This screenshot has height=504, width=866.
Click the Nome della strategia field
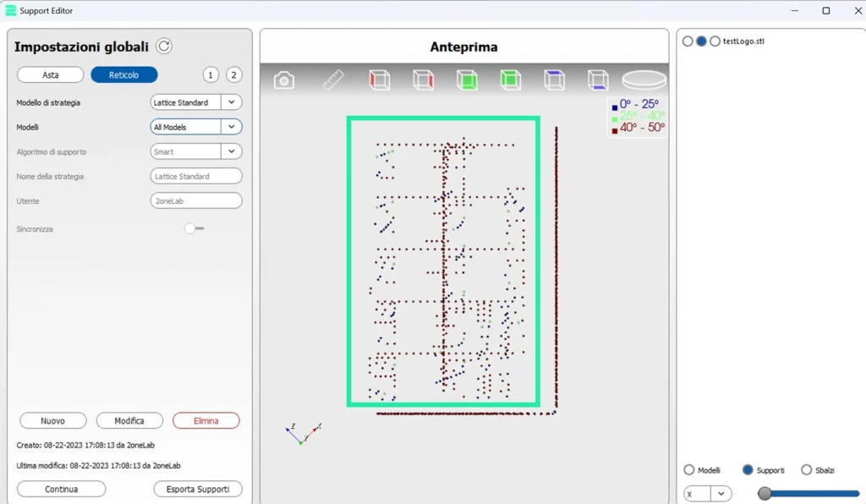tap(196, 176)
